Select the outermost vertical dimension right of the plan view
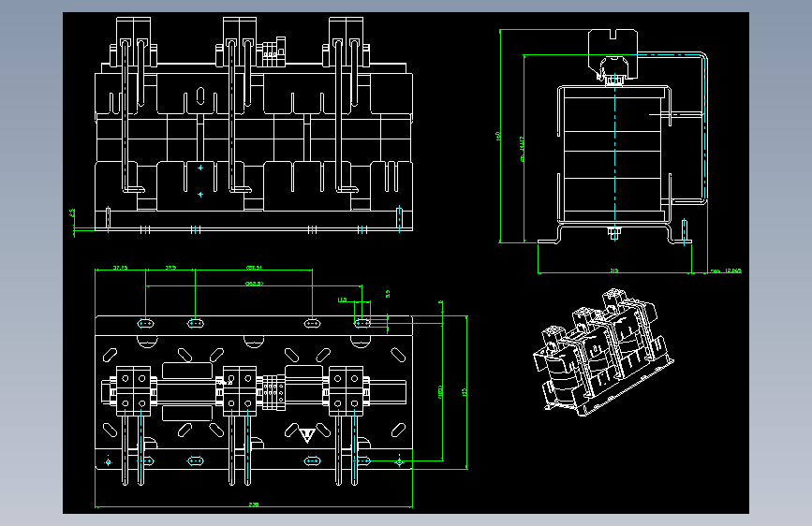 pos(466,392)
